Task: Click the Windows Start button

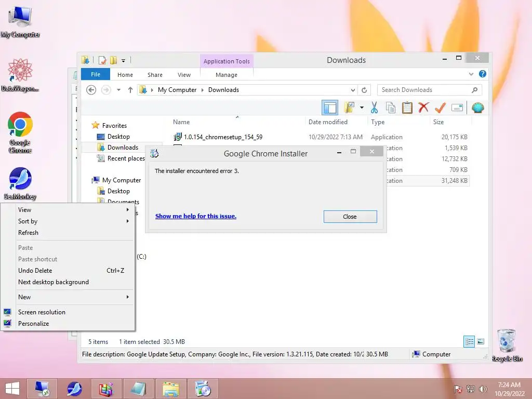Action: click(12, 389)
